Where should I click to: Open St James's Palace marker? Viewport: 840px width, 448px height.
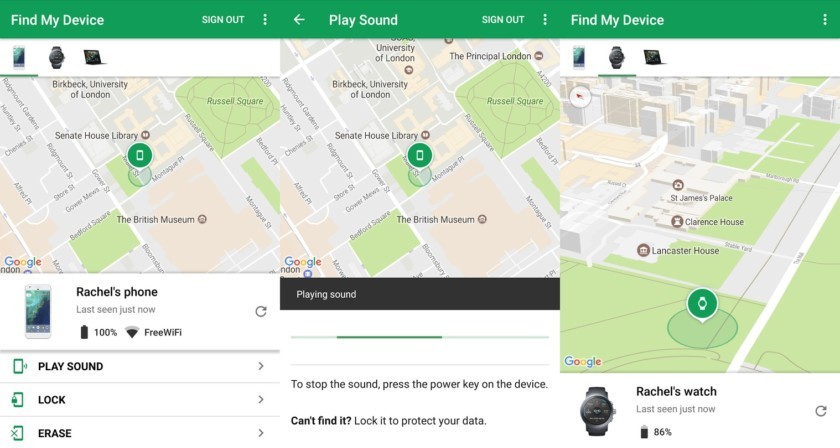pos(678,185)
